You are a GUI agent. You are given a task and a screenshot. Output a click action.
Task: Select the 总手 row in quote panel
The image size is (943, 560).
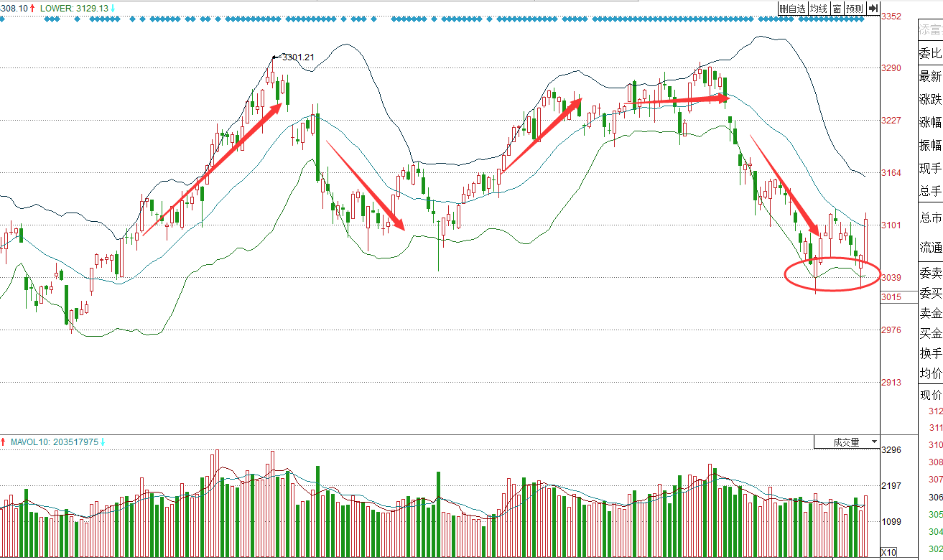[930, 191]
